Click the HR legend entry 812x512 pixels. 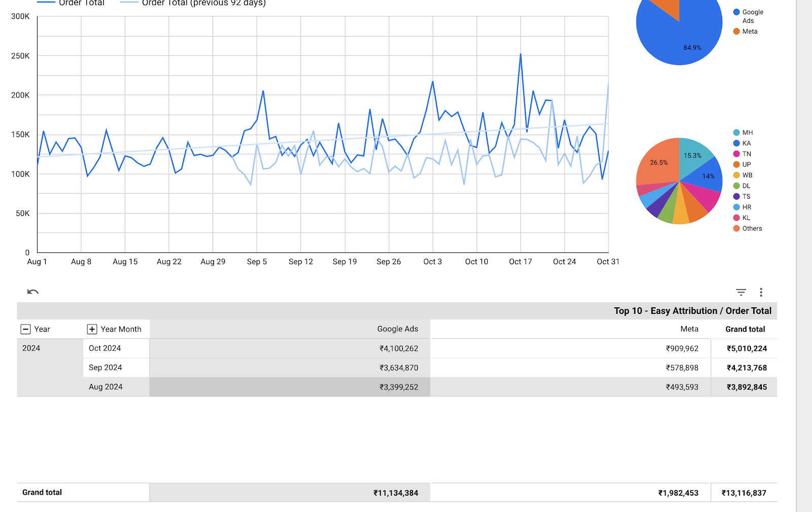[742, 207]
